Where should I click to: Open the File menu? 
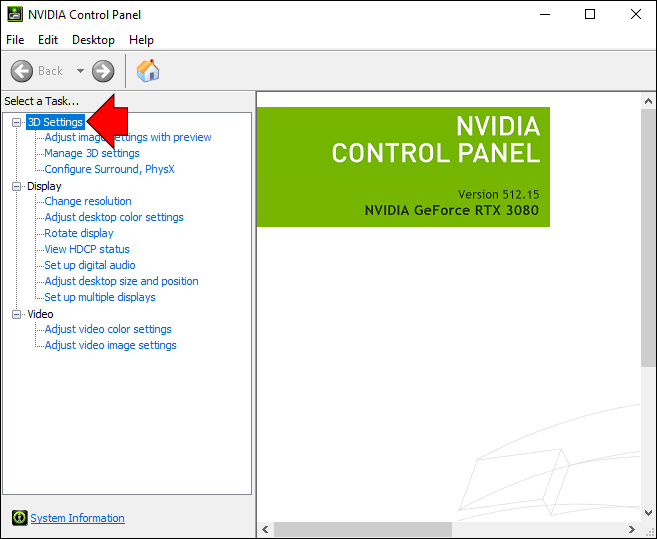tap(15, 40)
